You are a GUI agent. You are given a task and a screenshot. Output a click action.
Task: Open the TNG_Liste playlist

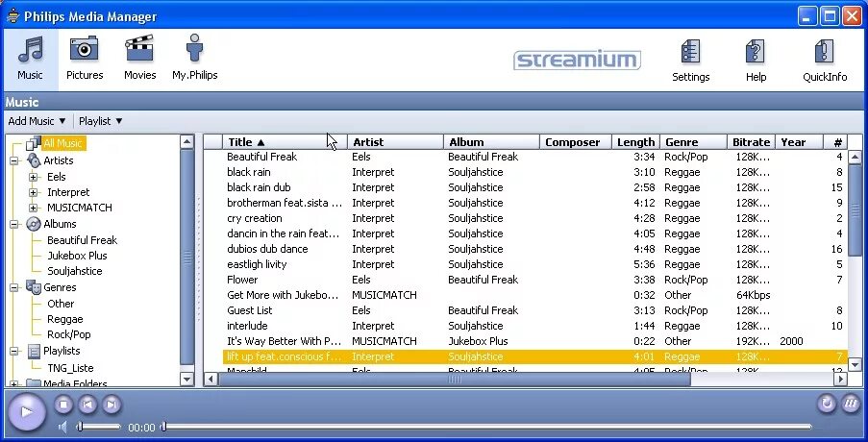[x=70, y=368]
